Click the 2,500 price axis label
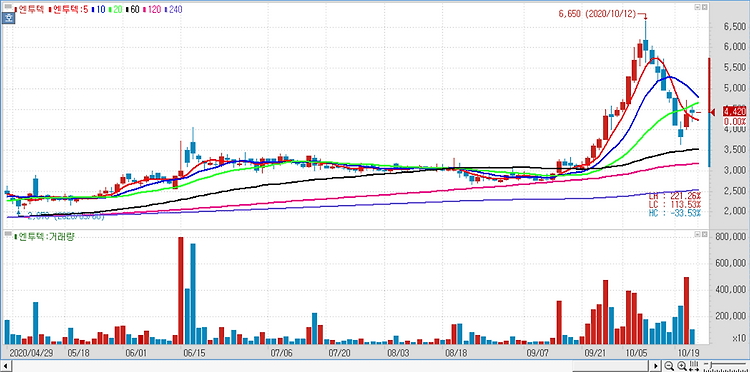Image resolution: width=750 pixels, height=372 pixels. [x=736, y=191]
